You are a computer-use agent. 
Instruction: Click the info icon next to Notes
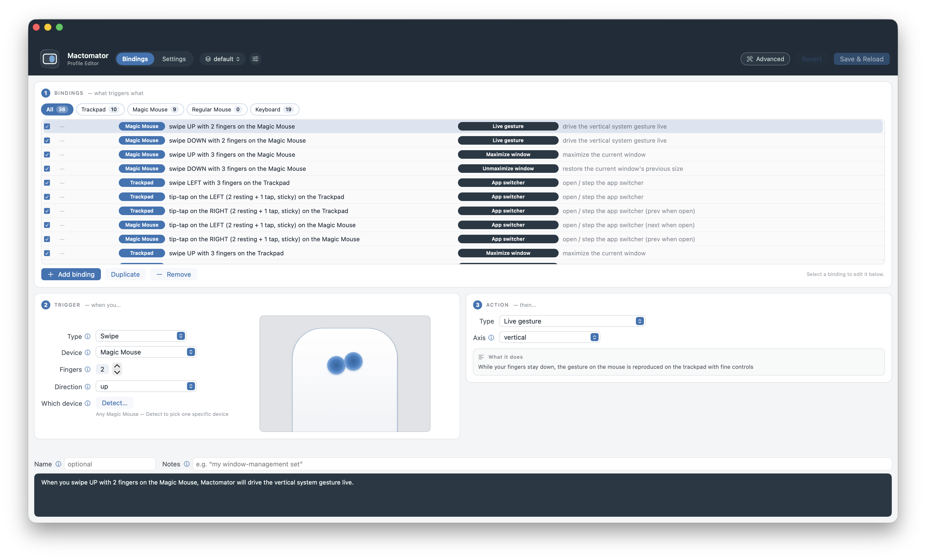(x=186, y=464)
